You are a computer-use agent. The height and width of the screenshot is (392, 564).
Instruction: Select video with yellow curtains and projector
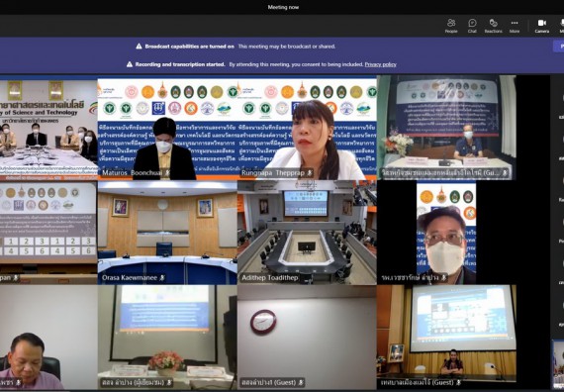pos(446,337)
